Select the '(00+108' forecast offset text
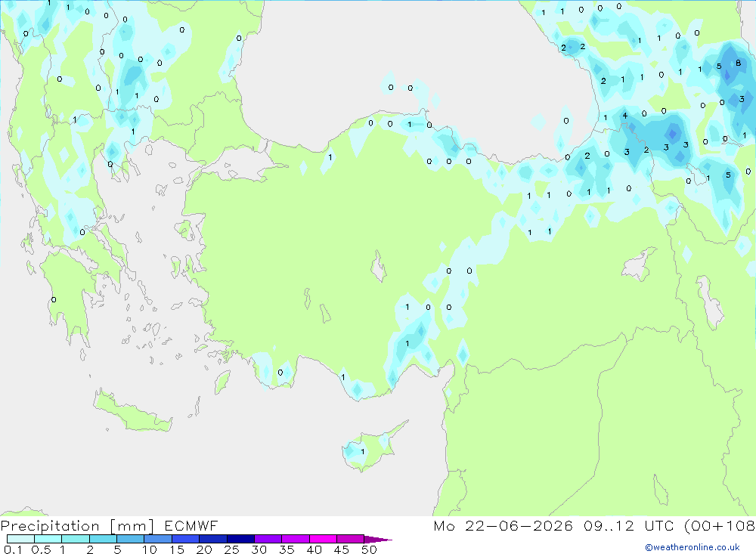 [720, 525]
